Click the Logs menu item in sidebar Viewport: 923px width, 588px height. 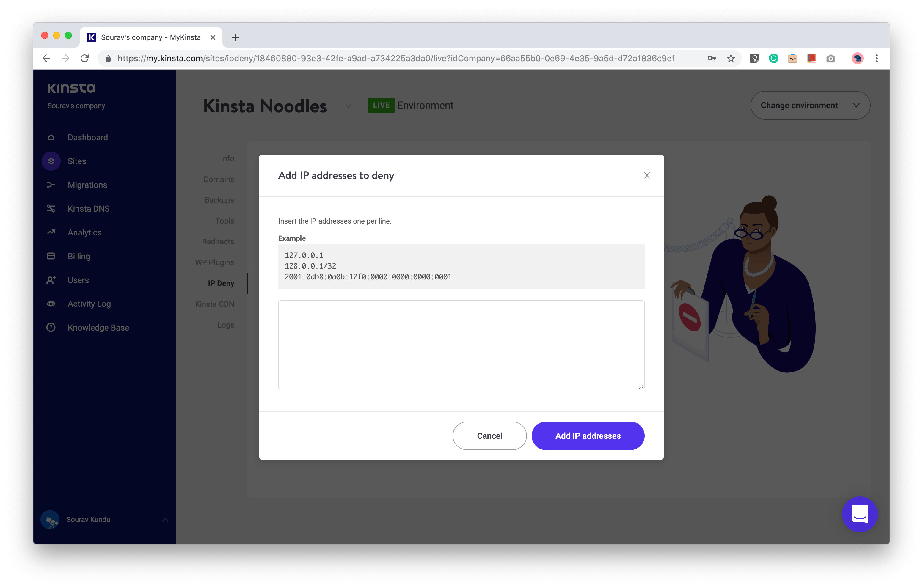click(225, 325)
